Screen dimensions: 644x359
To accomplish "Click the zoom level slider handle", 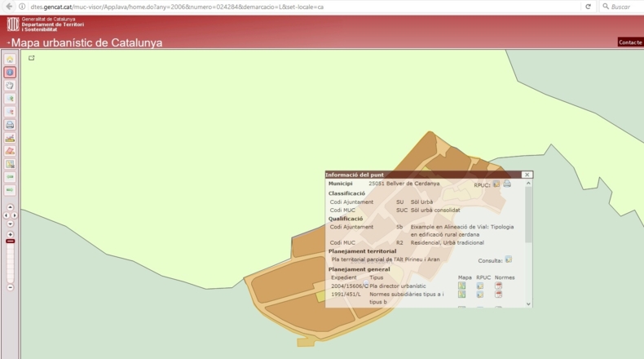I will point(11,241).
